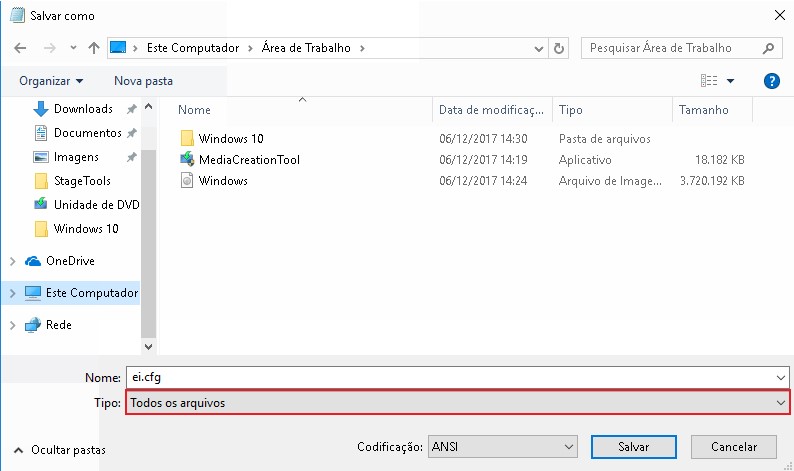Expand the chevron after Área de Trabalho
The image size is (794, 471).
(362, 48)
